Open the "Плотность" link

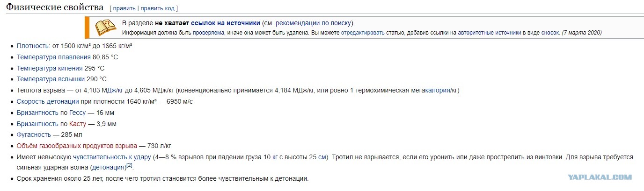33,46
